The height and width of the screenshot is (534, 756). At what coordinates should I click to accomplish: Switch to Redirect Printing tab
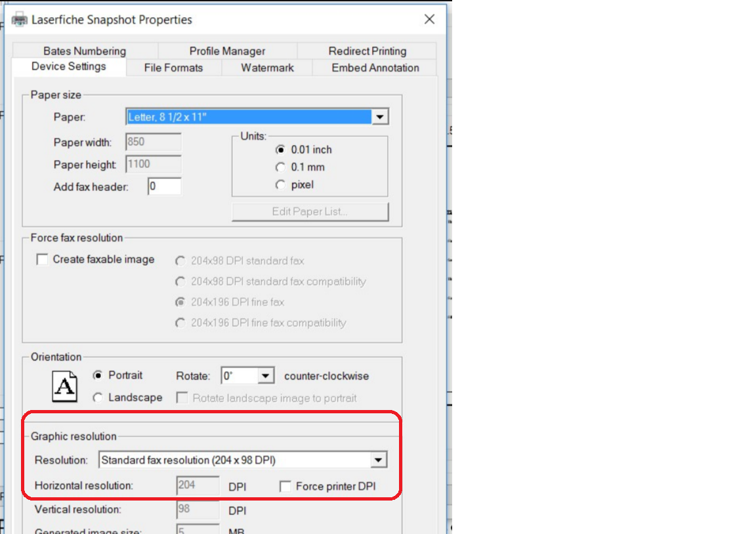[x=367, y=51]
